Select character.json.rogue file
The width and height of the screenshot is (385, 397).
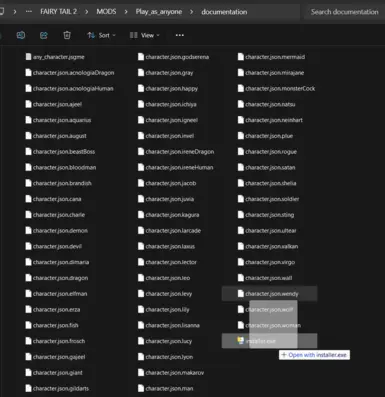267,152
